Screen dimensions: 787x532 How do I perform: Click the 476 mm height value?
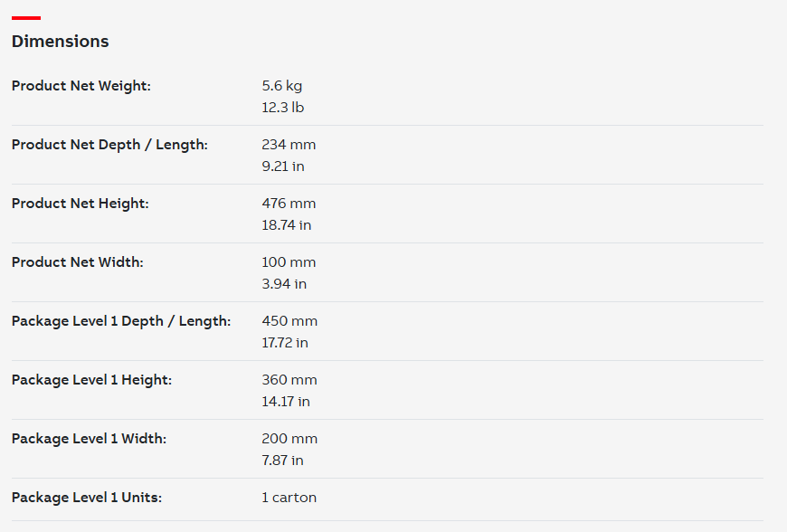[x=289, y=204]
